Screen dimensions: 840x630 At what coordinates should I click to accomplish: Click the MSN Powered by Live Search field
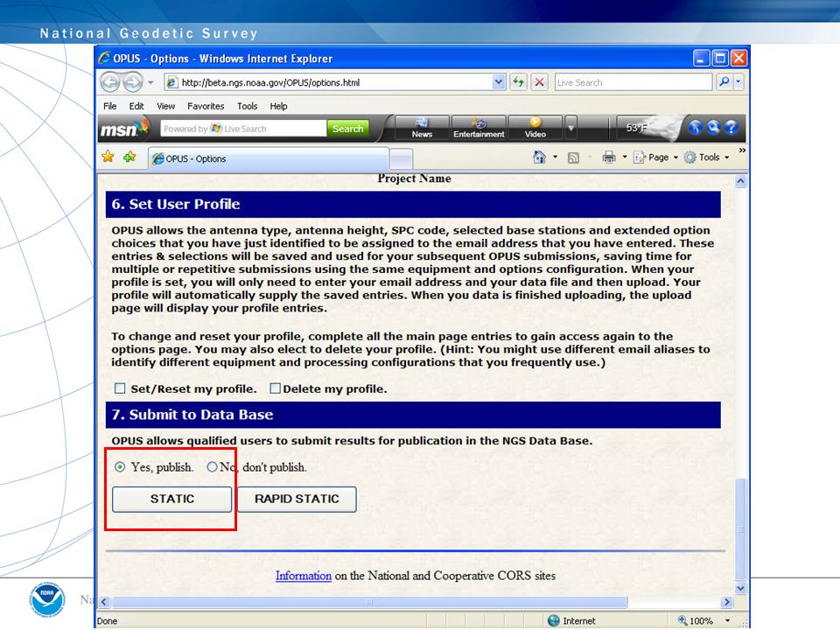point(243,129)
